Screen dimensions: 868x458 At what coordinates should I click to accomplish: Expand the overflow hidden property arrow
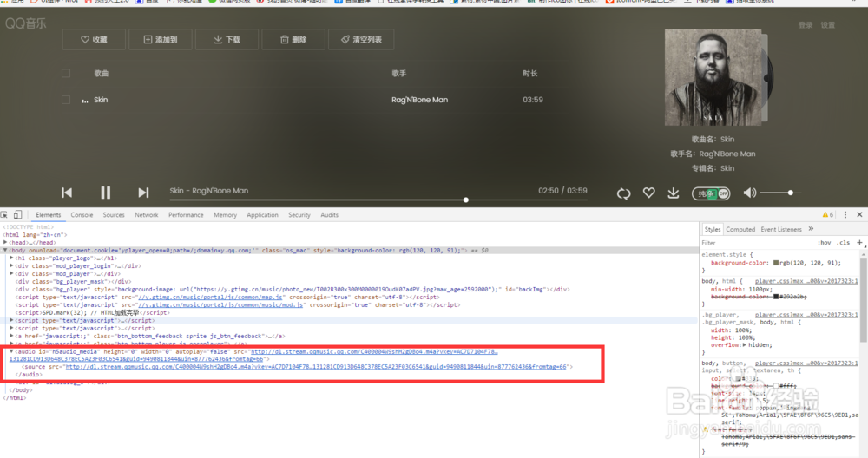pyautogui.click(x=745, y=344)
